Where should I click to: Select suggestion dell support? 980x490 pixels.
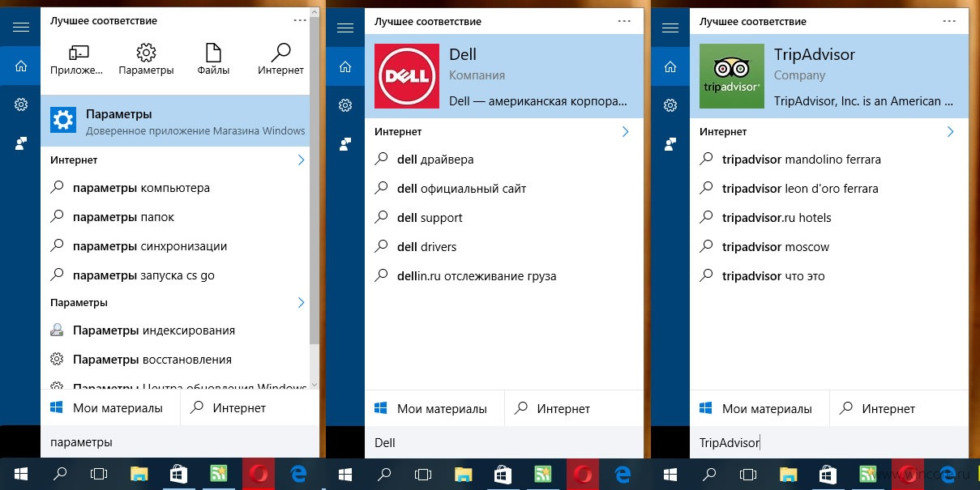click(x=504, y=218)
